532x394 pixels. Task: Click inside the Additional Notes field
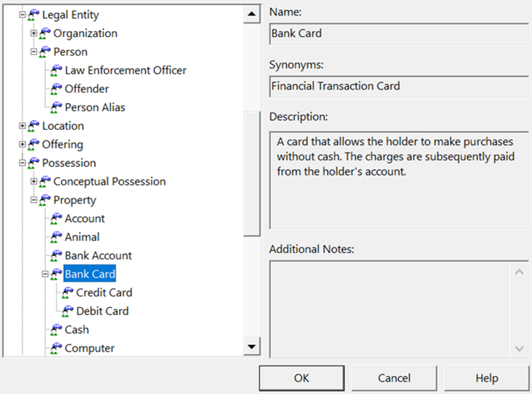[390, 308]
